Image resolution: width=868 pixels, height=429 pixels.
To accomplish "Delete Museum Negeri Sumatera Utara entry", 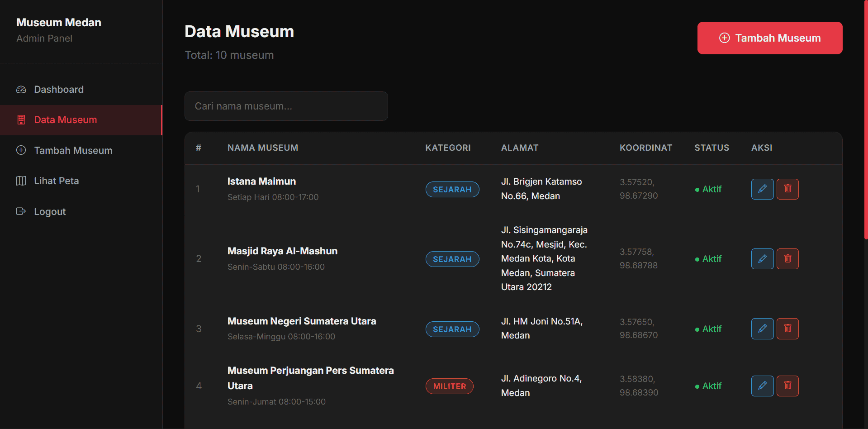I will [x=787, y=329].
